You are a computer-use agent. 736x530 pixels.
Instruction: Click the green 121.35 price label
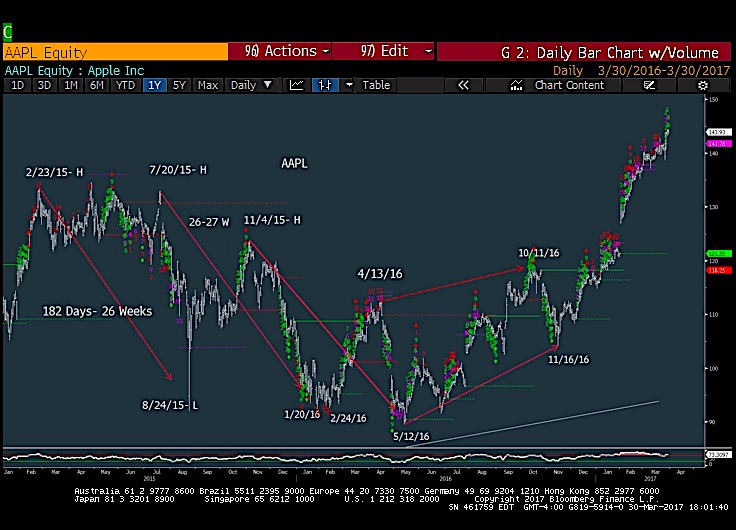[719, 253]
